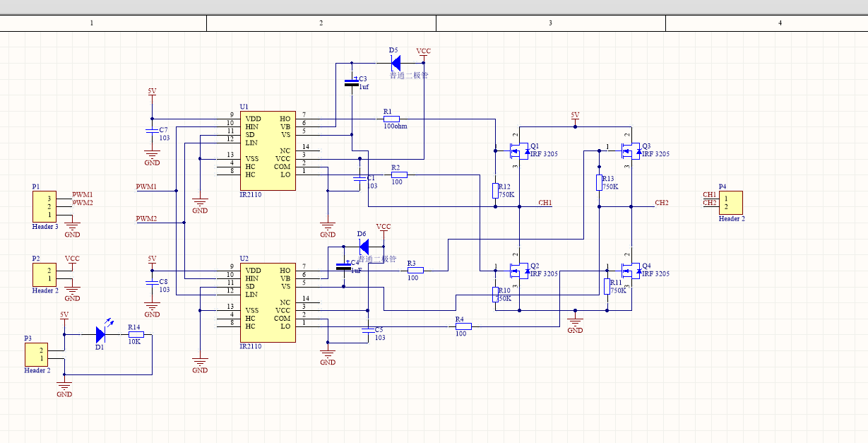Click sheet border zone 1 at top
The height and width of the screenshot is (443, 868).
pos(92,23)
